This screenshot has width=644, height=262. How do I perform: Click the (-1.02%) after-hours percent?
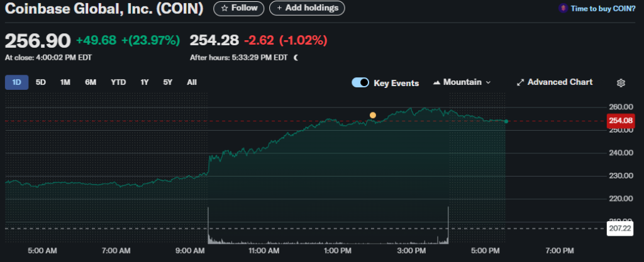point(303,40)
